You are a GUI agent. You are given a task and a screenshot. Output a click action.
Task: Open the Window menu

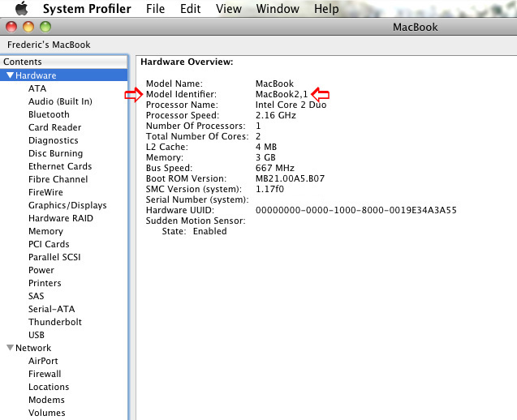(x=278, y=9)
